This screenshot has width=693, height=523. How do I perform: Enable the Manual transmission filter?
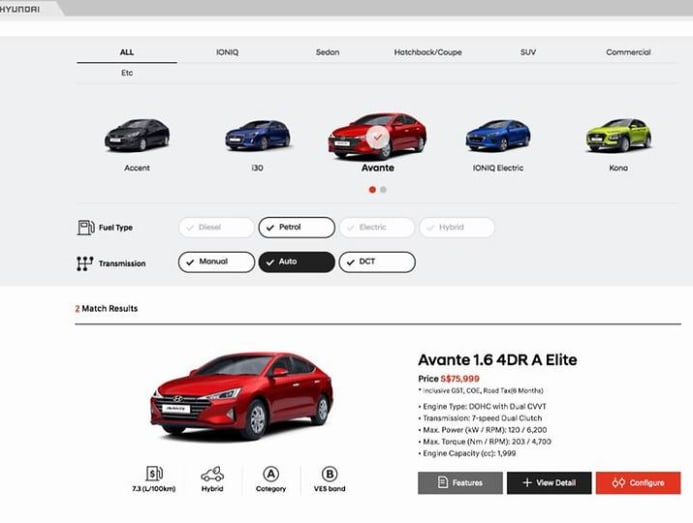click(x=216, y=262)
